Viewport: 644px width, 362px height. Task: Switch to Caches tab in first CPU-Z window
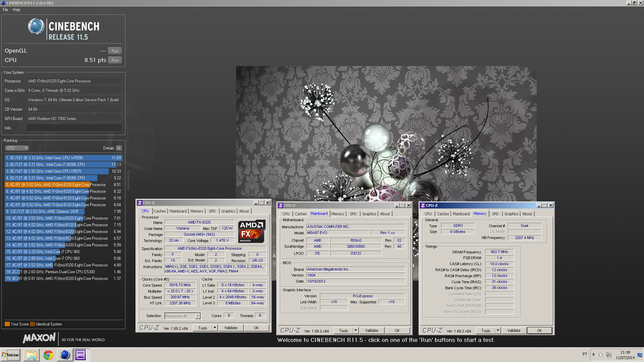pos(160,211)
